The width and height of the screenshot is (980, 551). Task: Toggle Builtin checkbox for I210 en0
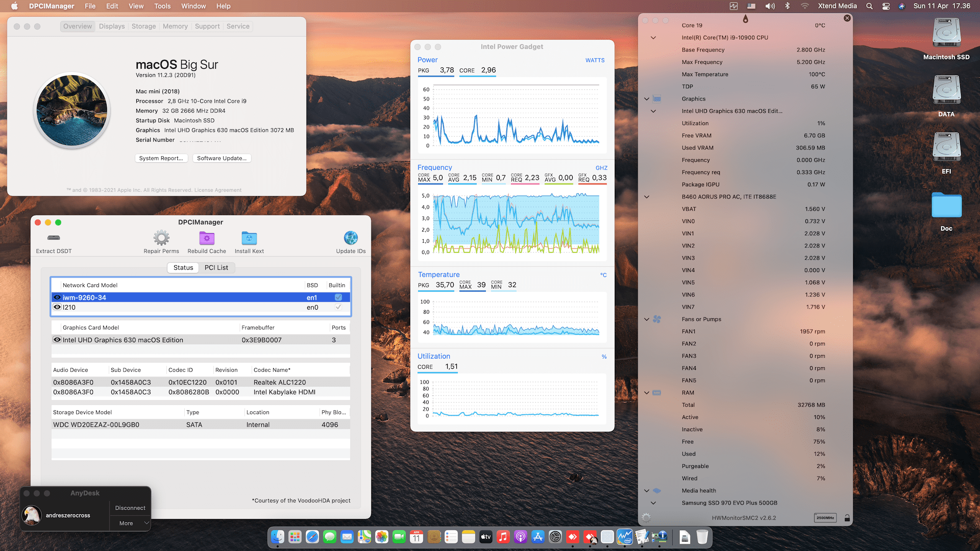pyautogui.click(x=338, y=307)
